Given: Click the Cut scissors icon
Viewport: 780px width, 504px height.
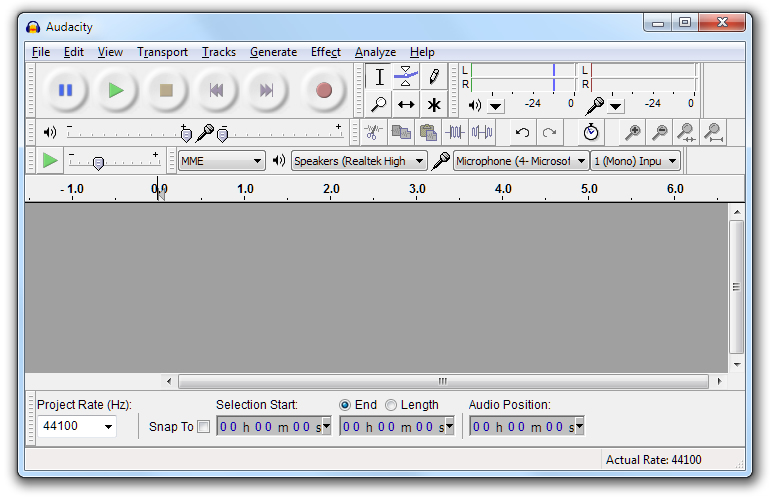Looking at the screenshot, I should click(x=373, y=132).
